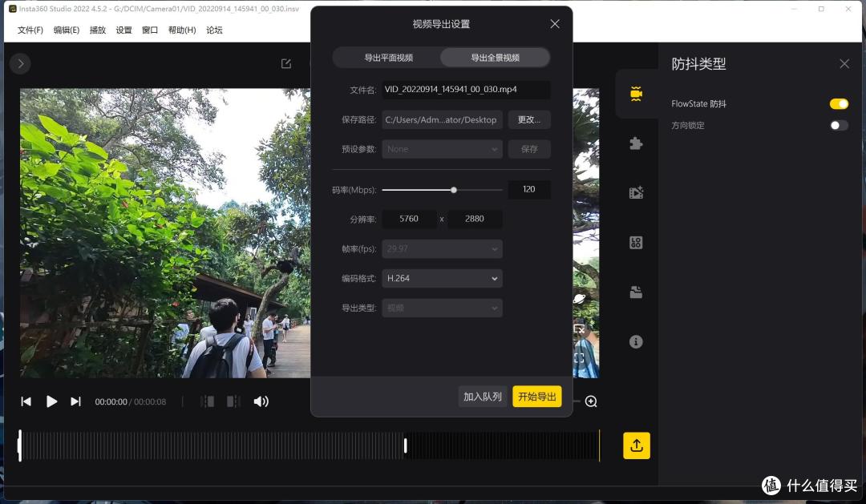The width and height of the screenshot is (866, 504).
Task: Jump to previous frame/start button
Action: click(x=26, y=401)
